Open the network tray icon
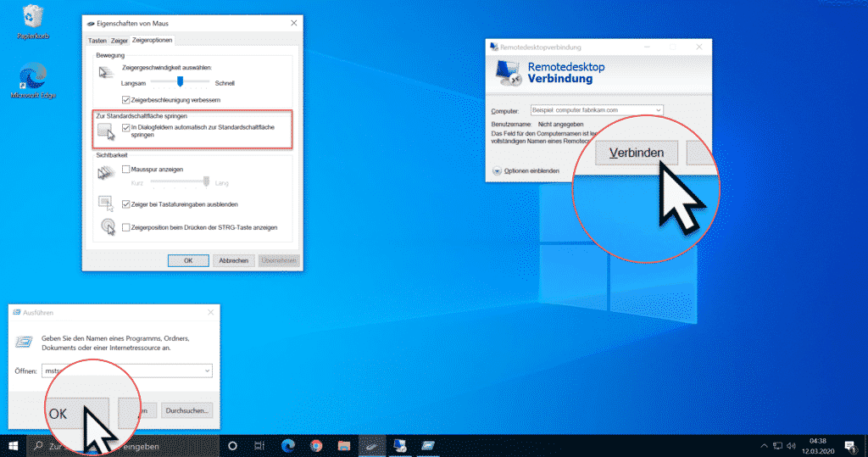The width and height of the screenshot is (868, 457). click(778, 445)
